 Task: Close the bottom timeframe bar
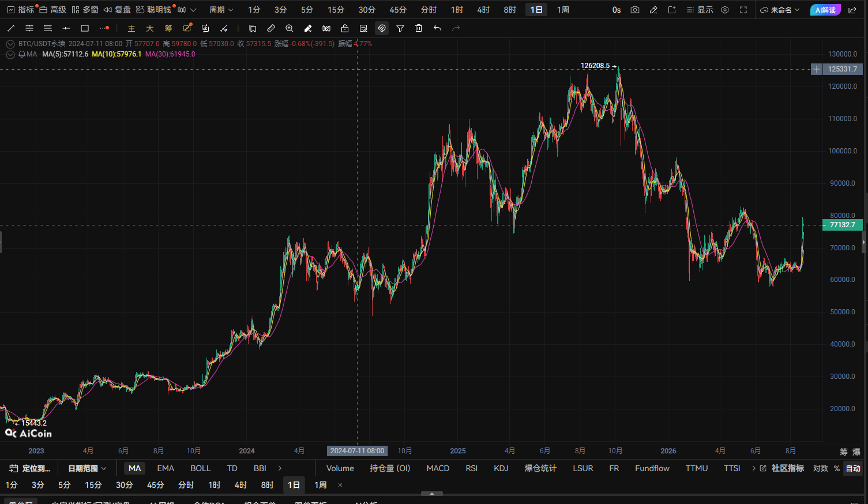pos(340,485)
